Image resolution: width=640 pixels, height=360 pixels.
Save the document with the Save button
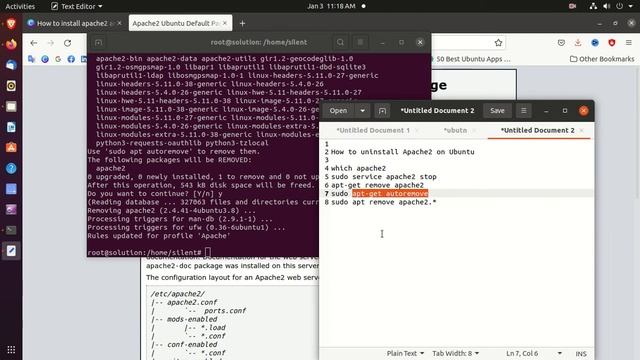[x=497, y=111]
